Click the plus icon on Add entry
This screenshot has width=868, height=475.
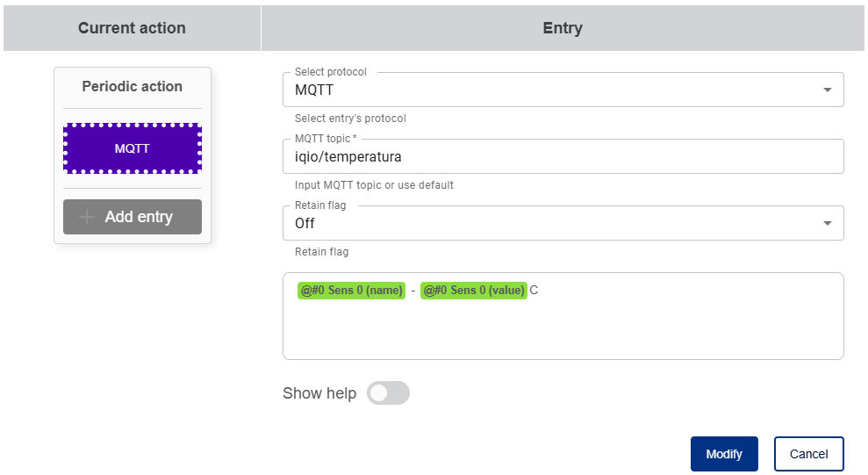[87, 218]
